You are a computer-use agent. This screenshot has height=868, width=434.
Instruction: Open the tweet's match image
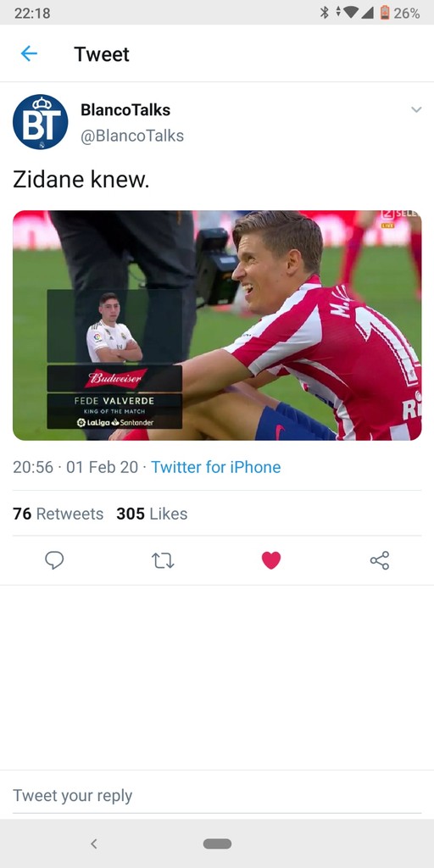point(217,325)
